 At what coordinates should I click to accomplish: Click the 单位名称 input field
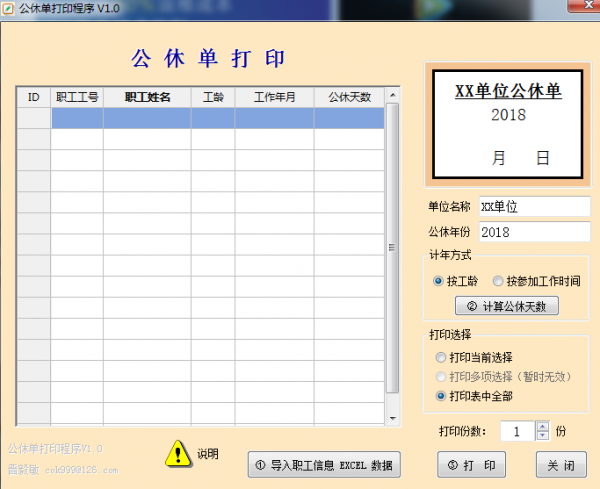pyautogui.click(x=535, y=207)
